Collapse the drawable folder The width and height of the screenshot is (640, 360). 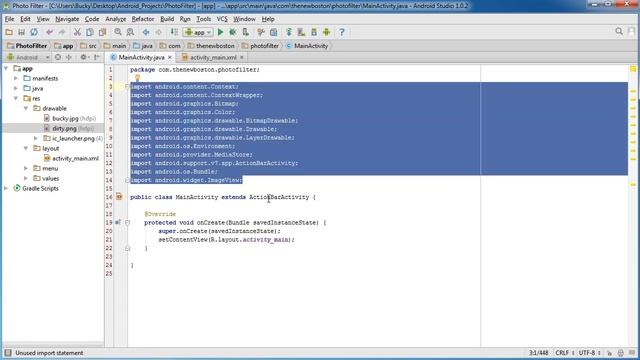tap(26, 108)
